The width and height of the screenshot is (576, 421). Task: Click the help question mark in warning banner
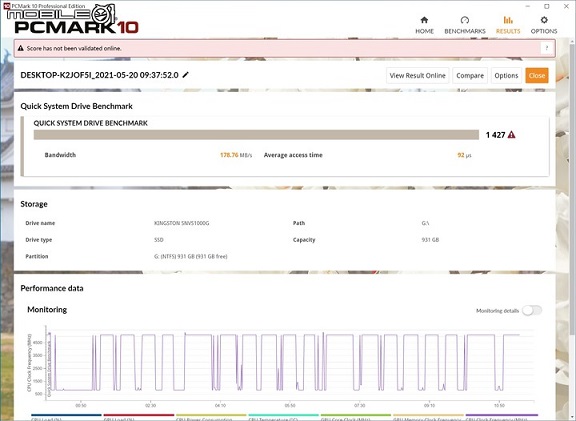tap(547, 48)
